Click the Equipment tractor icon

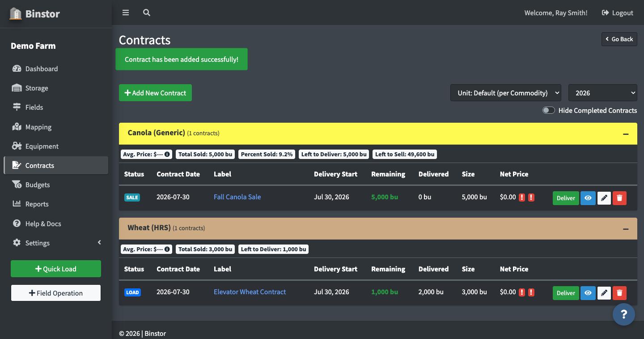pyautogui.click(x=17, y=146)
